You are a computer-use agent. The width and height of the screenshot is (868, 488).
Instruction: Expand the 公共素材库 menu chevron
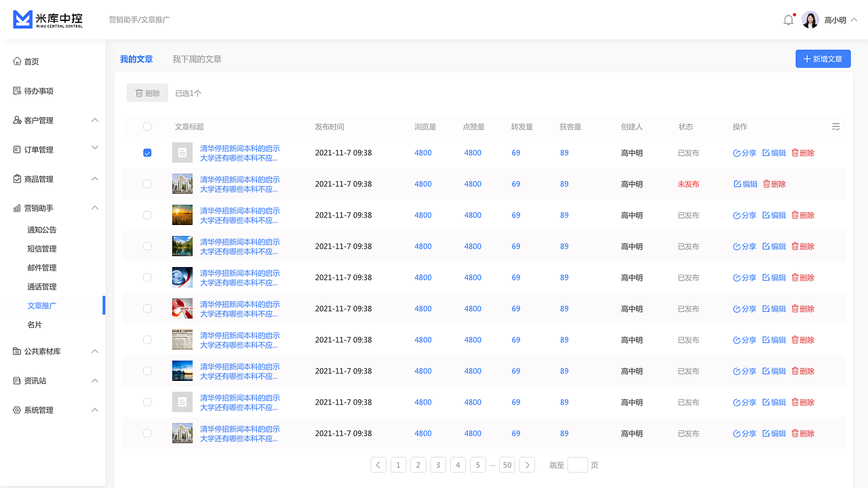click(95, 351)
